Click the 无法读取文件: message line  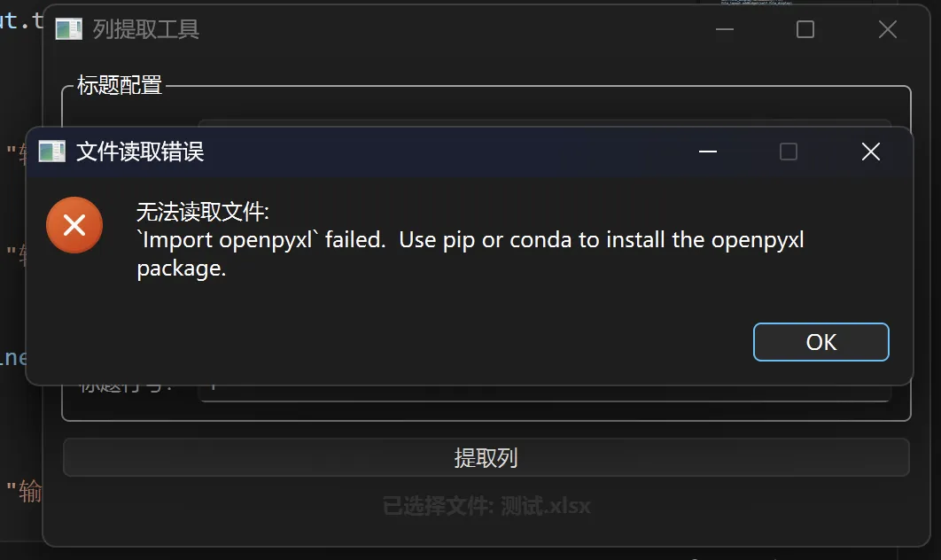[x=203, y=212]
